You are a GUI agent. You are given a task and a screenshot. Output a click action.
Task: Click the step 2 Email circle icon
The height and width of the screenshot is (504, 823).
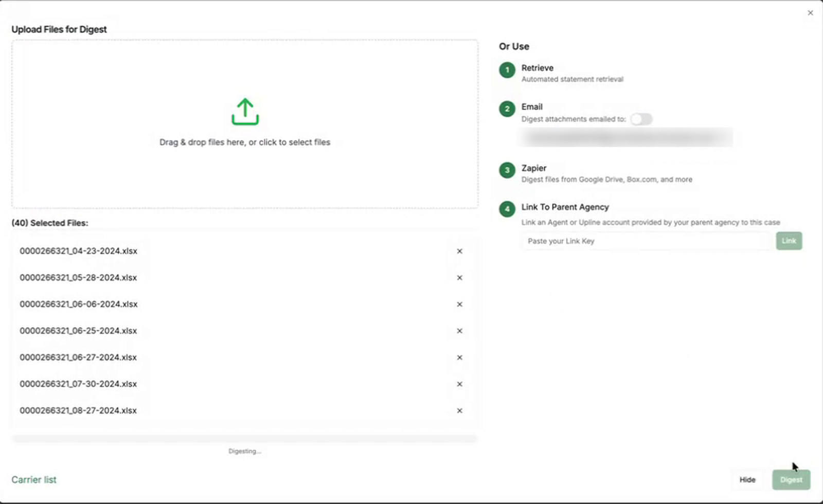click(x=507, y=109)
